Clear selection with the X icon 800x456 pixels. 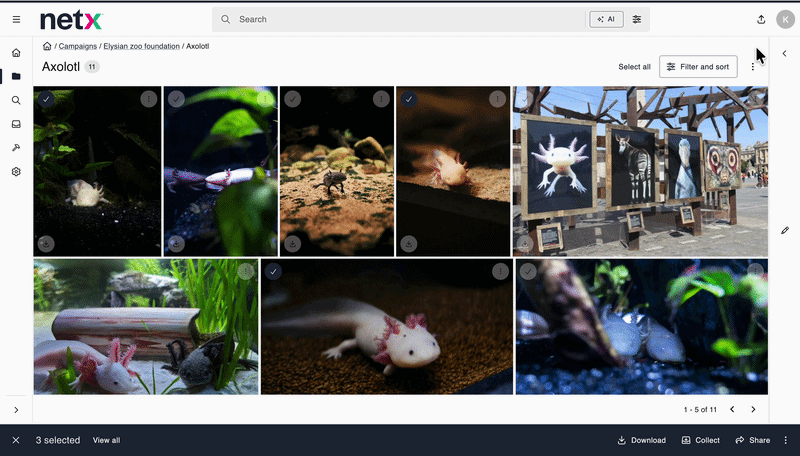tap(16, 440)
